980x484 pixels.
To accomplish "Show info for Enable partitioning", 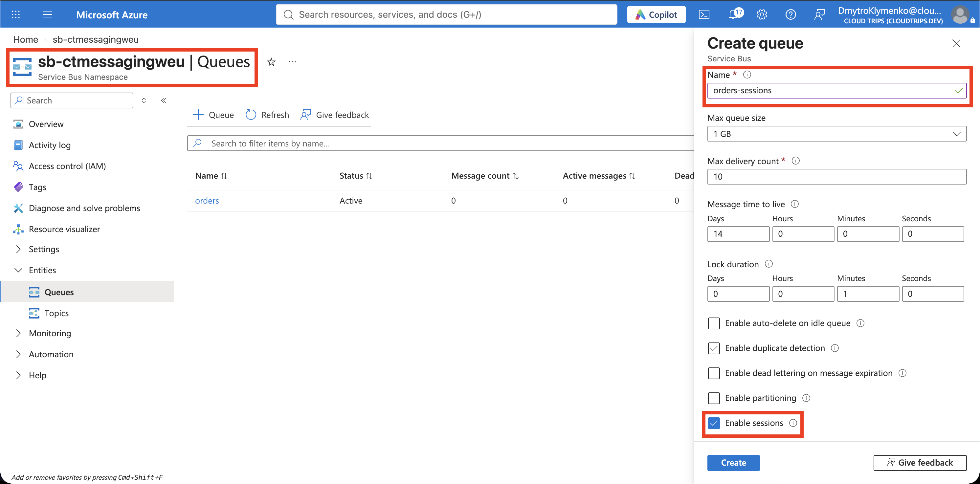I will tap(806, 398).
